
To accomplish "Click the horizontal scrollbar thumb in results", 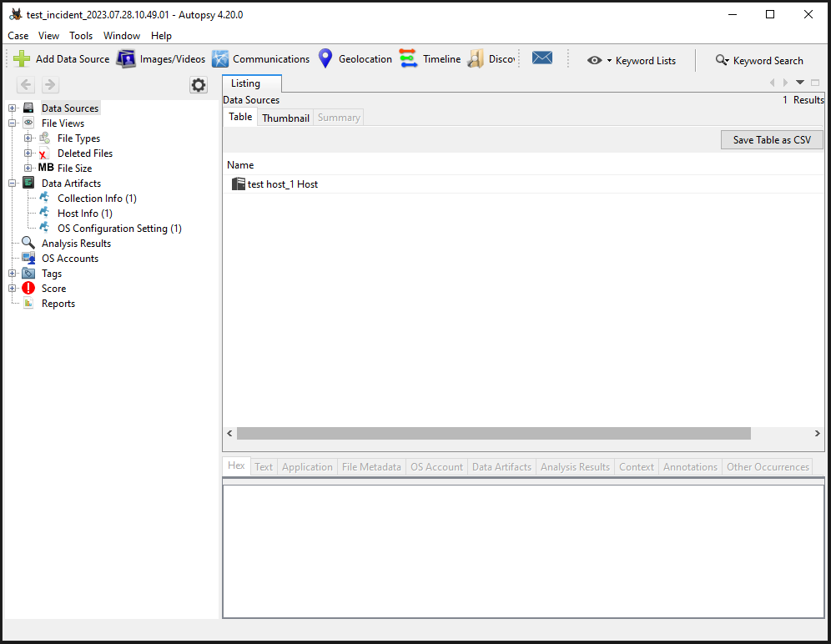I will (x=493, y=434).
